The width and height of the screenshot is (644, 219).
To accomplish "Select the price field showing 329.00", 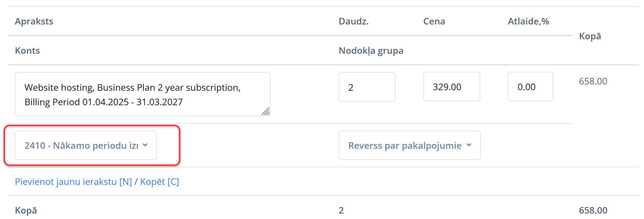I will pos(451,87).
